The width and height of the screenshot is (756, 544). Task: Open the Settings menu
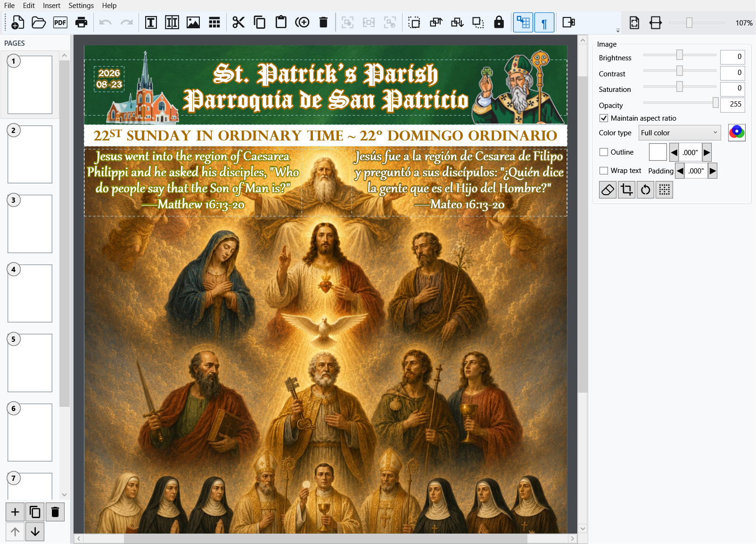click(x=81, y=6)
